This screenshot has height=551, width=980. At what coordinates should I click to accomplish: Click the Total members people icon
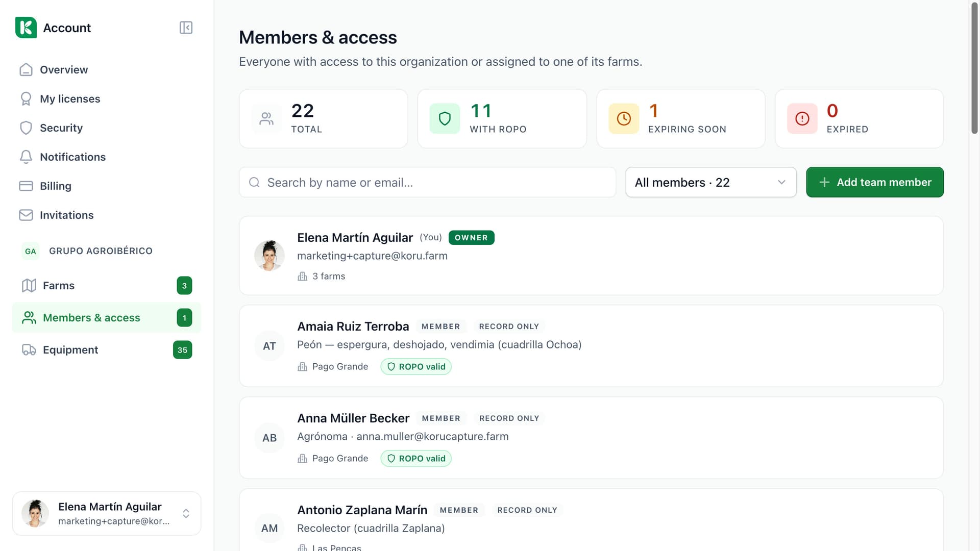point(266,119)
